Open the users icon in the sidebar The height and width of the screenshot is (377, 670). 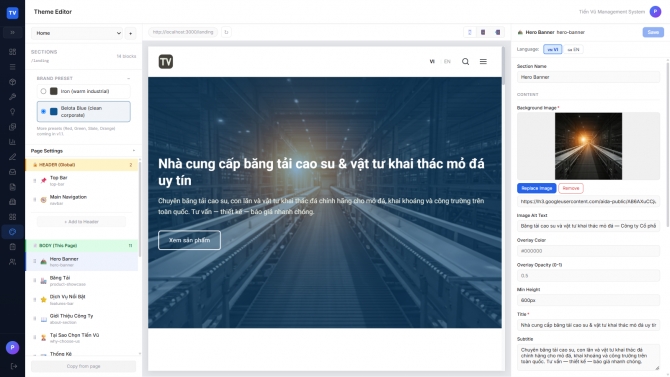click(12, 262)
